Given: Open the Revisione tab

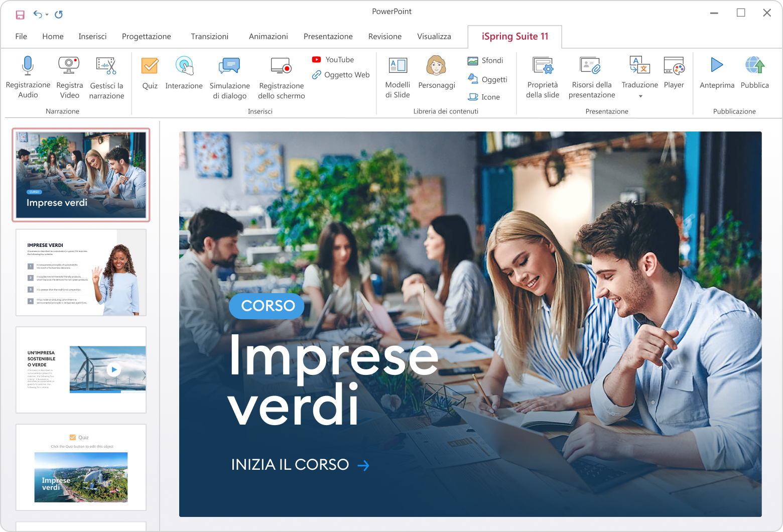Looking at the screenshot, I should point(384,36).
